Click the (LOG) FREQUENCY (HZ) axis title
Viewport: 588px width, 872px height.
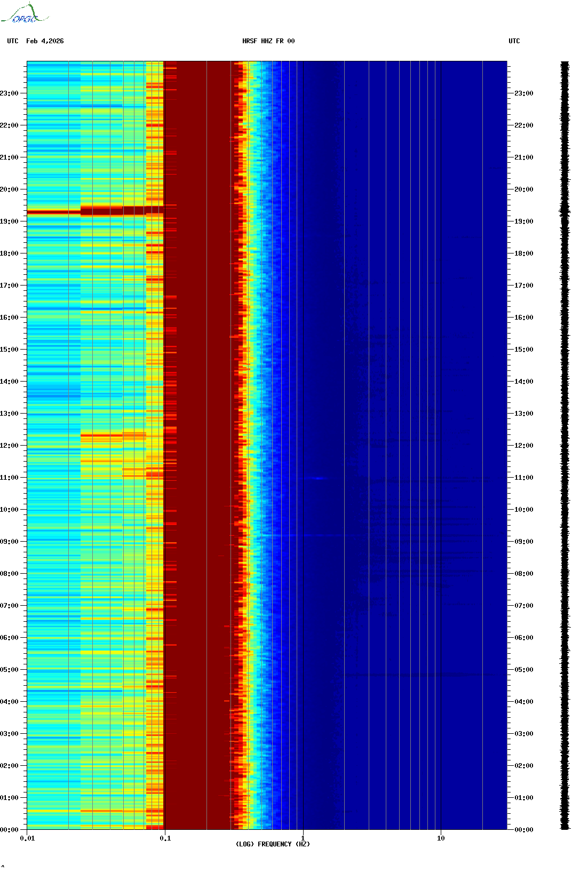pyautogui.click(x=273, y=844)
